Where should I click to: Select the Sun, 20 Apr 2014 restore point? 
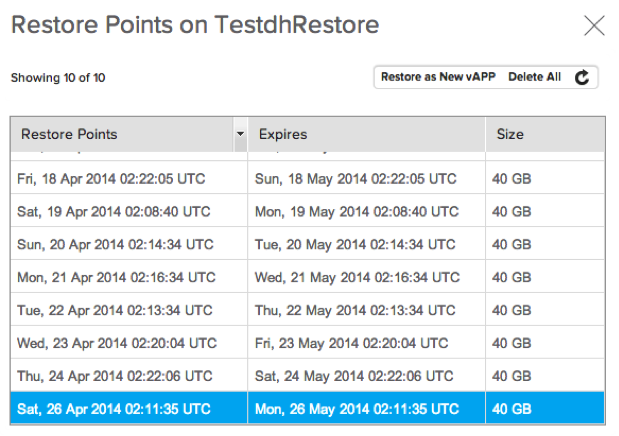pos(115,244)
